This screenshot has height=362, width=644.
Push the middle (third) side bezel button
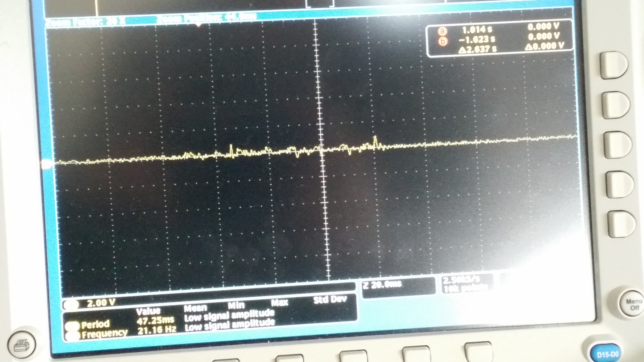point(618,145)
